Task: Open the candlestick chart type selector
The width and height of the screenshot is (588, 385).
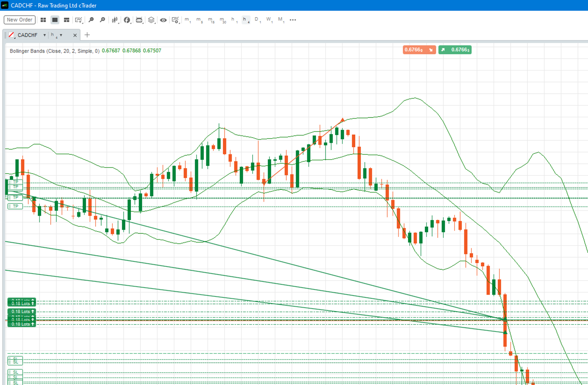Action: pos(115,20)
